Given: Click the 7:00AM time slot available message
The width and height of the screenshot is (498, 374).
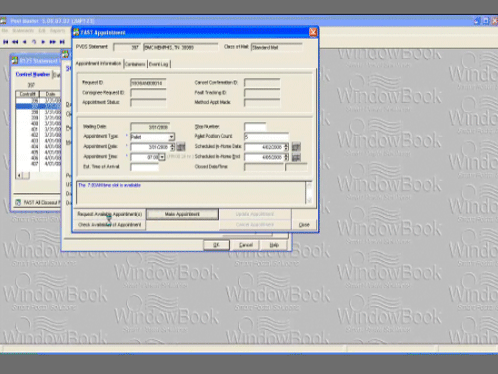Looking at the screenshot, I should [x=109, y=185].
